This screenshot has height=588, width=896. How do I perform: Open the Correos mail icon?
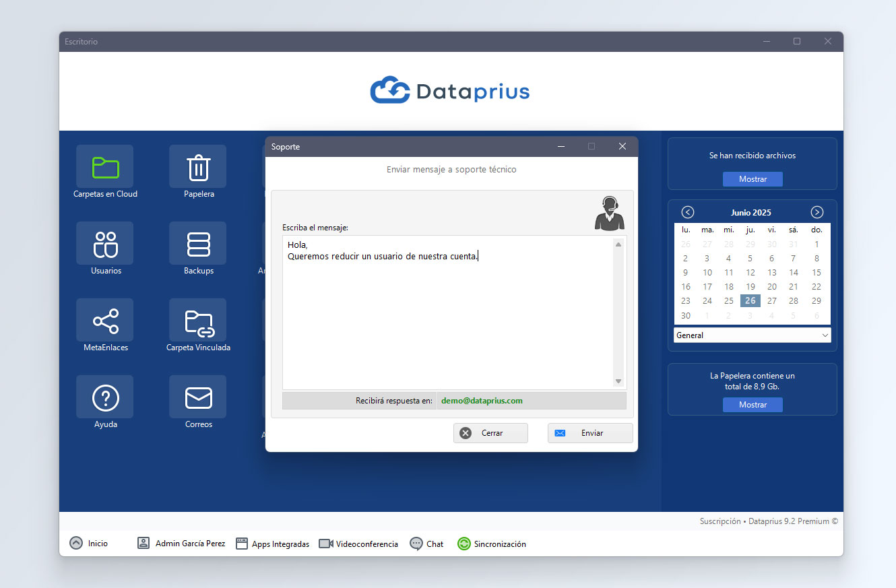tap(197, 397)
